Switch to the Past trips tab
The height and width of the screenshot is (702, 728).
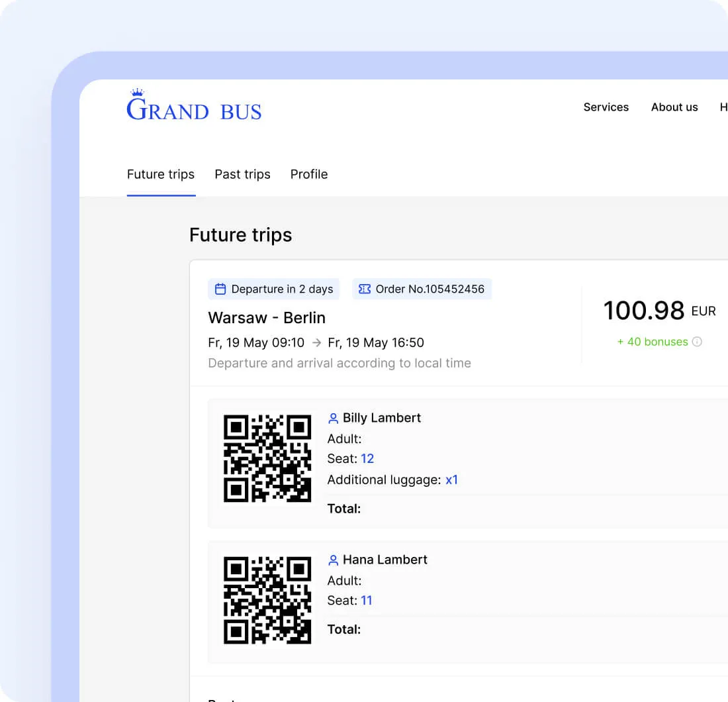coord(242,174)
